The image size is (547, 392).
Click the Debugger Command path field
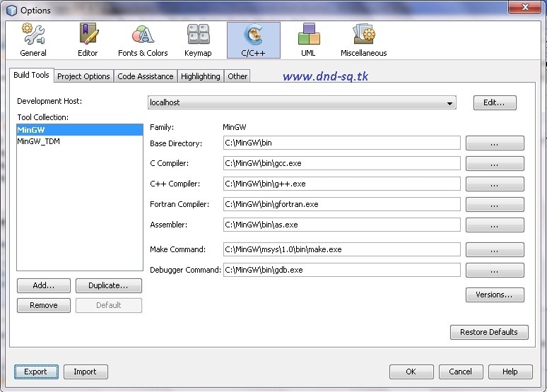click(x=342, y=270)
